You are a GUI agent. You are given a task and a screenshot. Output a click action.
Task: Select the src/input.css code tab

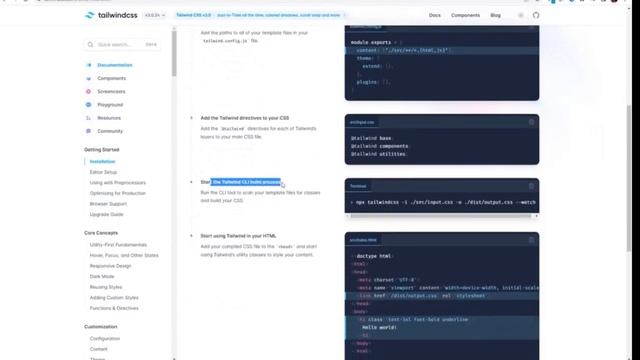pos(362,122)
